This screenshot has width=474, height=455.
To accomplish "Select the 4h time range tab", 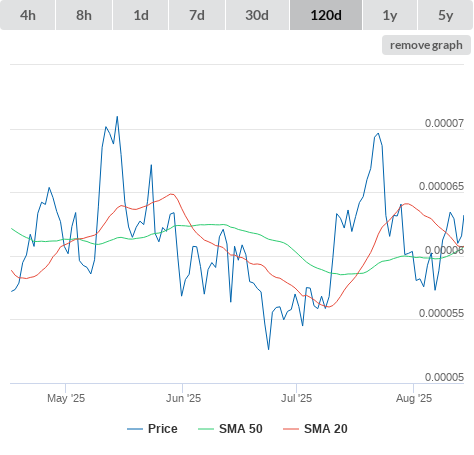I will [x=28, y=15].
